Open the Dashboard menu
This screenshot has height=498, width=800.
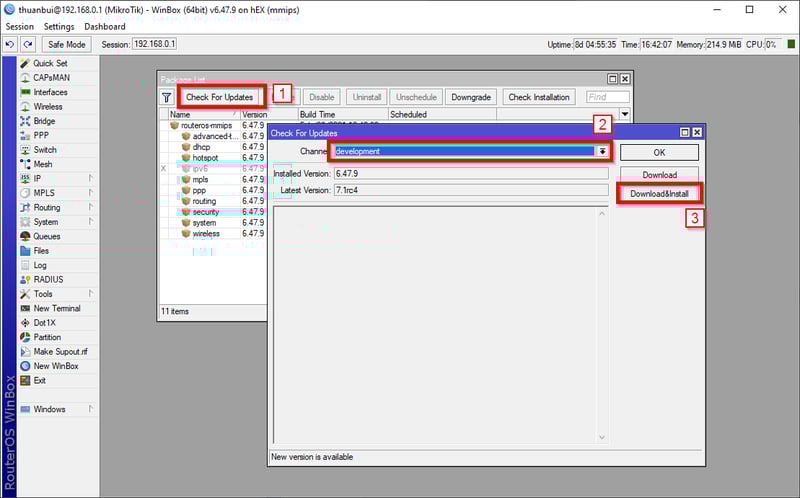click(105, 26)
